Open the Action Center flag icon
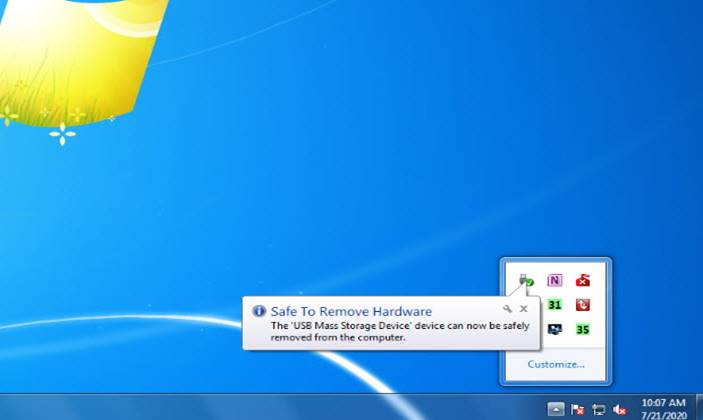Viewport: 703px width, 420px height. [577, 408]
